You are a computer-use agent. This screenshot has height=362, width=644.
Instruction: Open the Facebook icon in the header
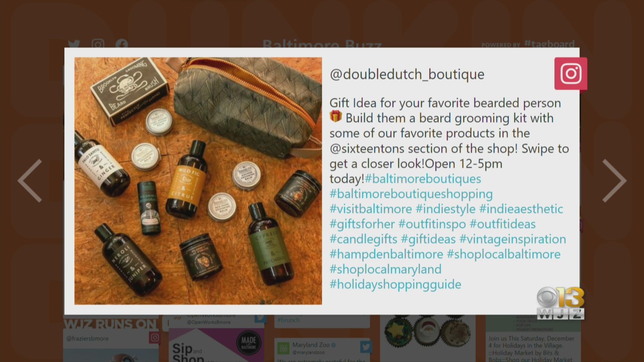121,44
